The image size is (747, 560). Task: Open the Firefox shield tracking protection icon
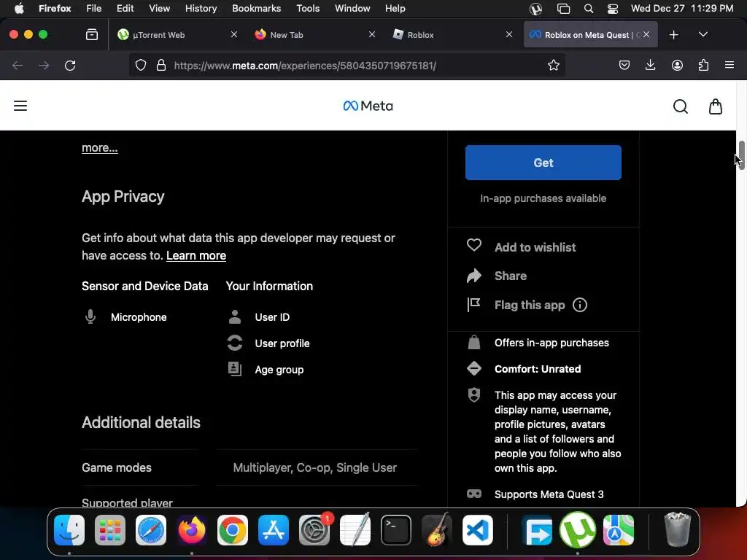[x=141, y=65]
